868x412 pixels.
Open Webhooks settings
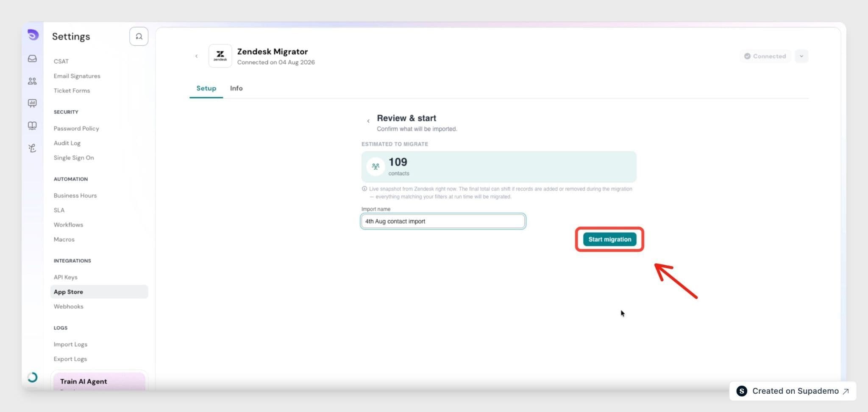68,306
